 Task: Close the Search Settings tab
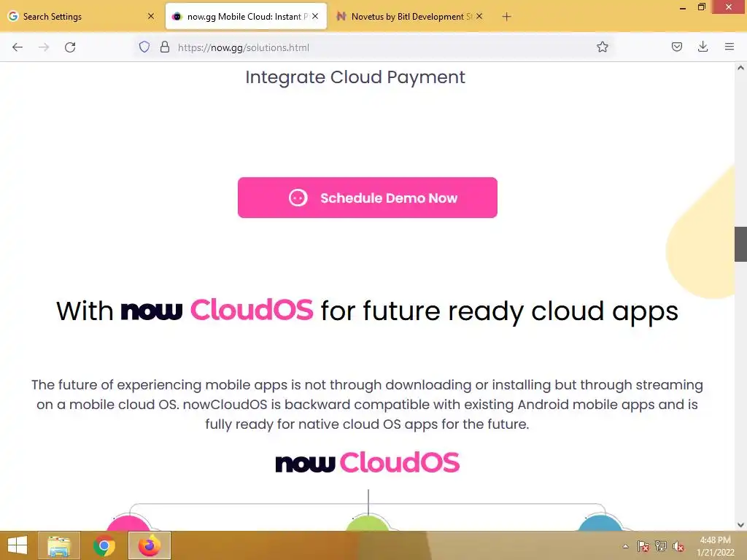tap(151, 16)
